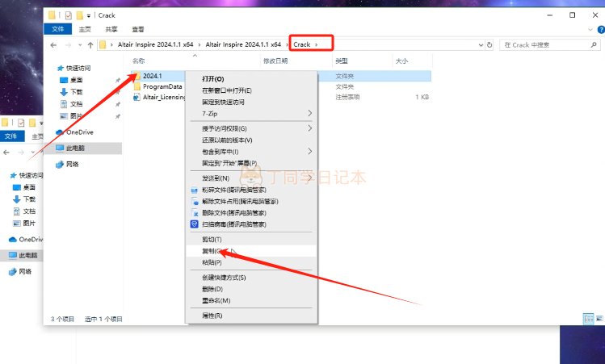Switch to the 共享 ribbon tab

click(x=111, y=29)
